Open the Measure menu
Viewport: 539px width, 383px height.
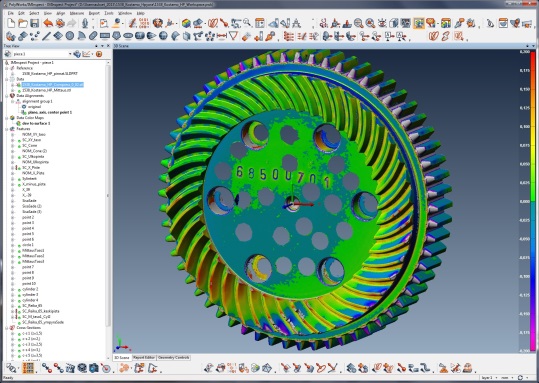[77, 13]
